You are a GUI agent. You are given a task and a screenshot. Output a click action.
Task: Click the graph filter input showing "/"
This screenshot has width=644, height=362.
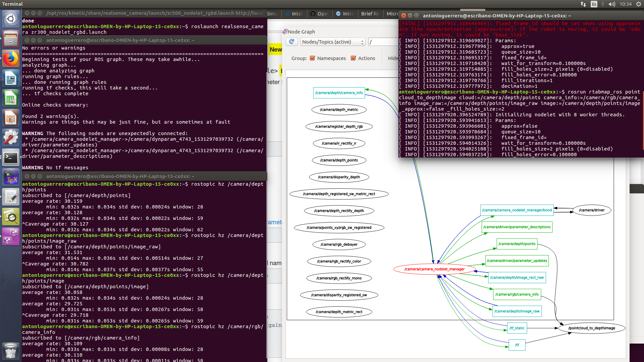pyautogui.click(x=382, y=42)
